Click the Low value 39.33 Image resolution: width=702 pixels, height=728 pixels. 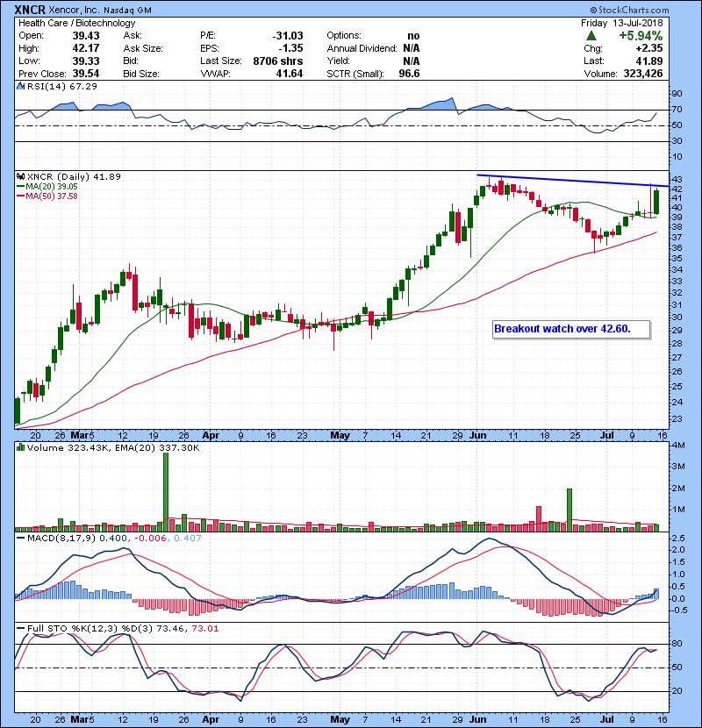click(x=86, y=61)
